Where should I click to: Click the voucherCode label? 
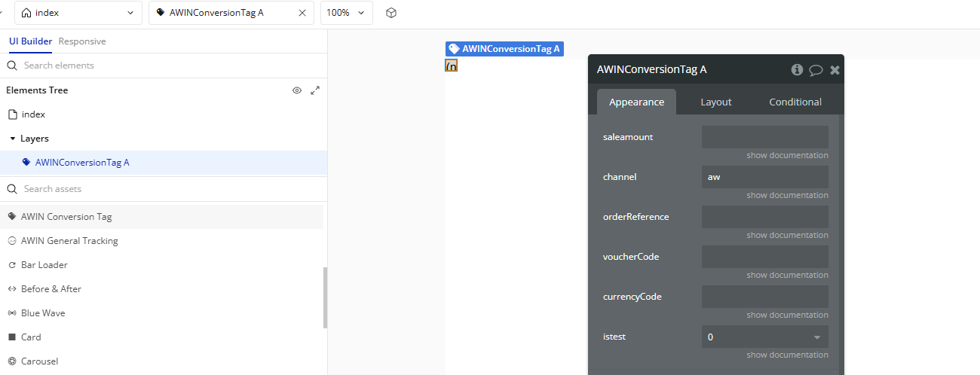631,257
